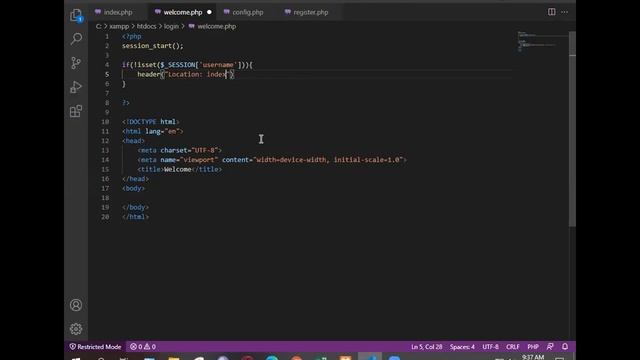
Task: Change language mode via PHP indicator
Action: [x=533, y=347]
